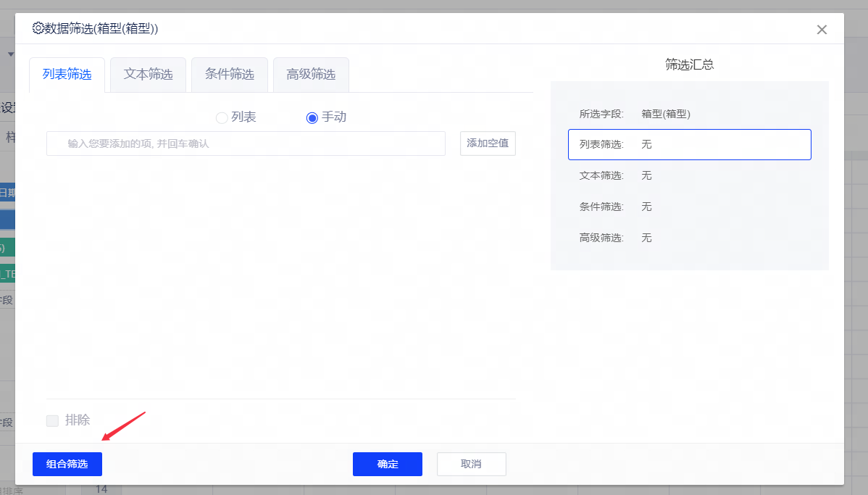
Task: Confirm with the 确定 button
Action: [388, 464]
